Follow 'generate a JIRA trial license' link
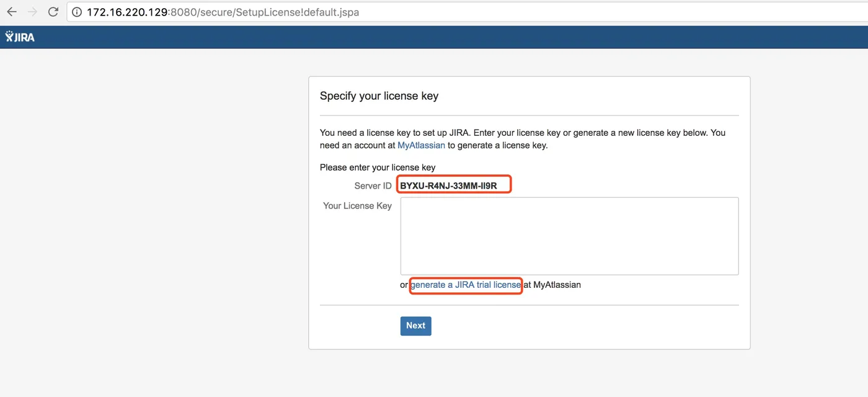868x397 pixels. point(465,285)
